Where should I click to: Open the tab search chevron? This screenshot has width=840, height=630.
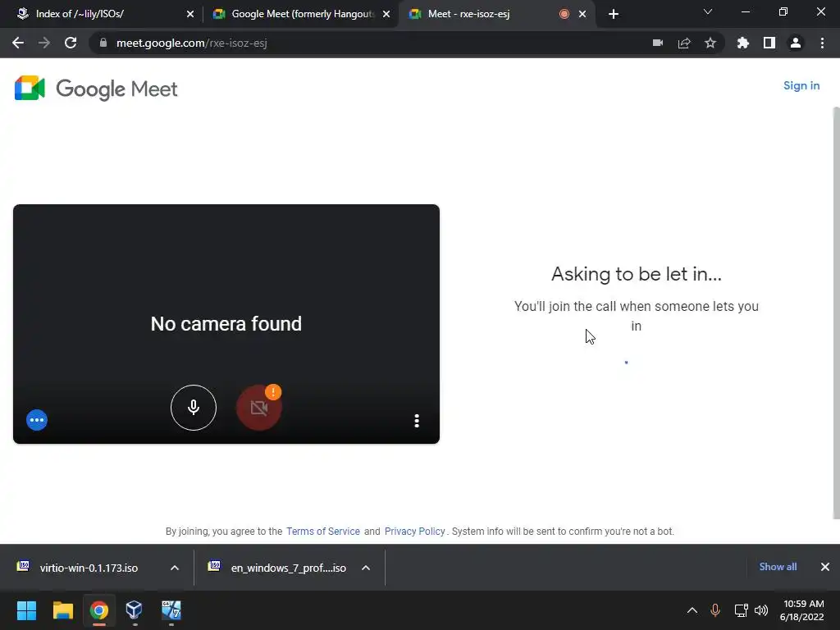(x=708, y=11)
